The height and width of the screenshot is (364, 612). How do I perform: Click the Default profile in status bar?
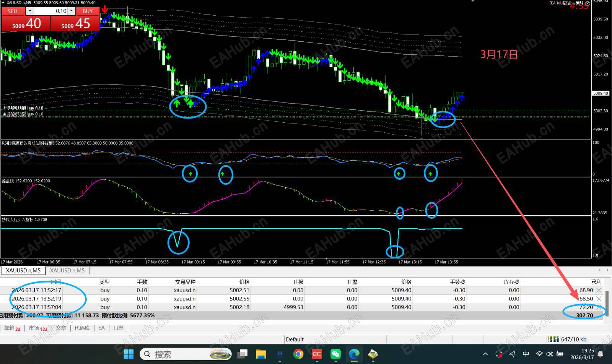(x=295, y=339)
